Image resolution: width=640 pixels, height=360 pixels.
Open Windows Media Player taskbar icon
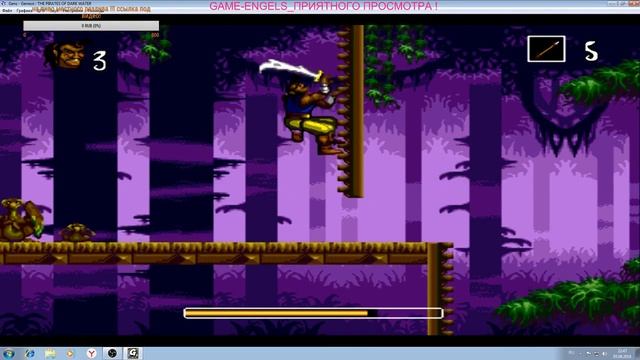(x=70, y=353)
